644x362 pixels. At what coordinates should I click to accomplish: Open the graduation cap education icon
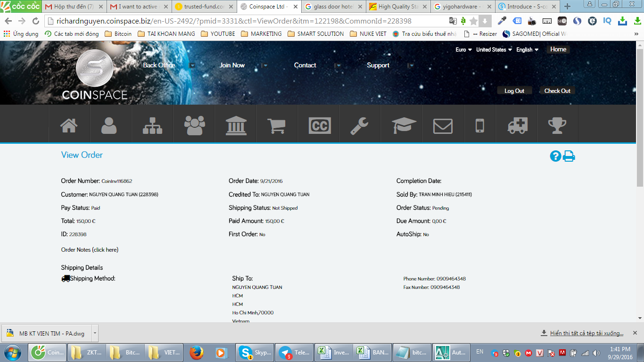coord(404,125)
